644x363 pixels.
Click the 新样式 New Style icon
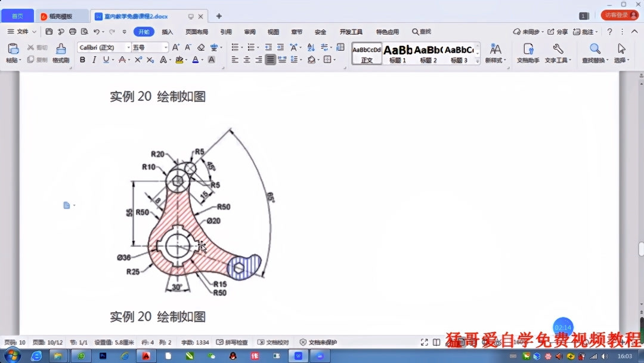tap(496, 51)
